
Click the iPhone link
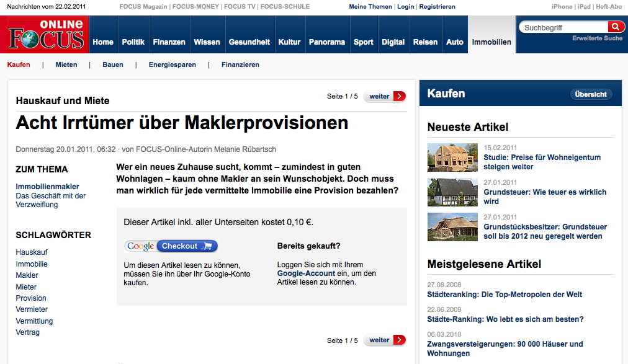tap(562, 6)
